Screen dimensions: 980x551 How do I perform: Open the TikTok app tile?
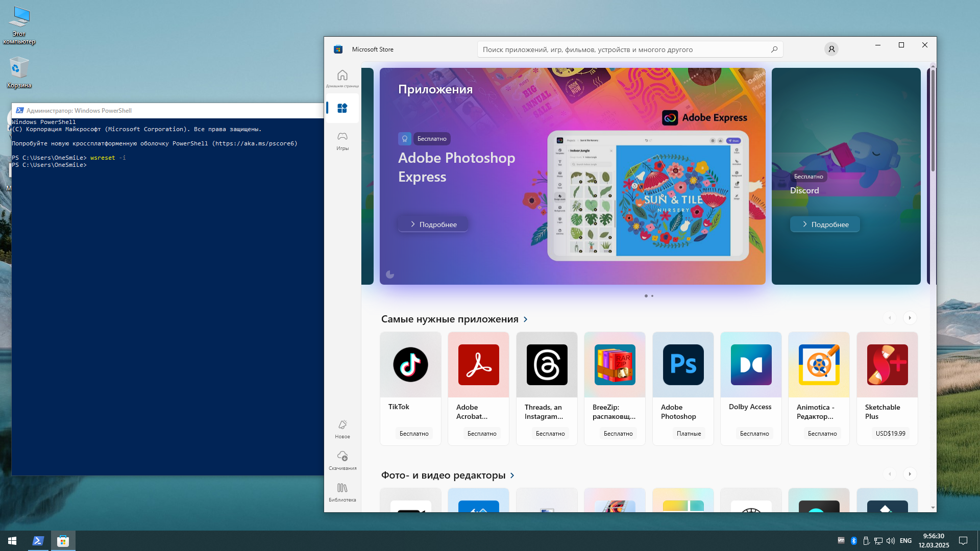click(x=410, y=388)
